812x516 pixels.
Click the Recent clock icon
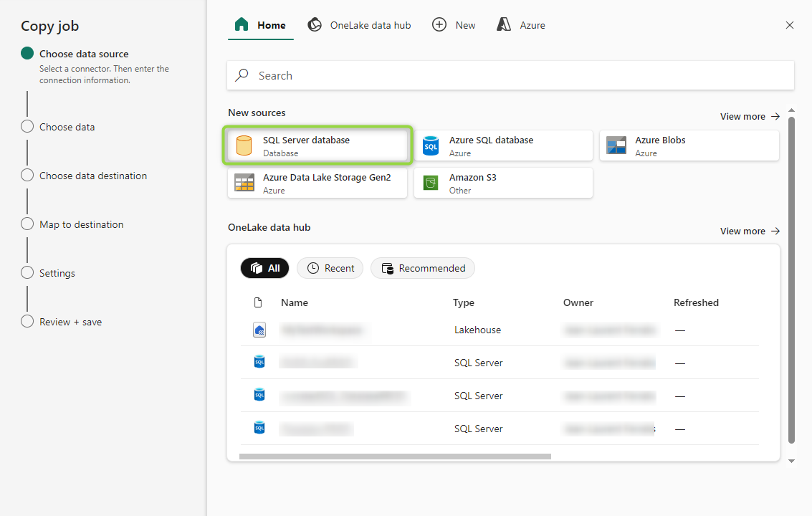click(312, 268)
